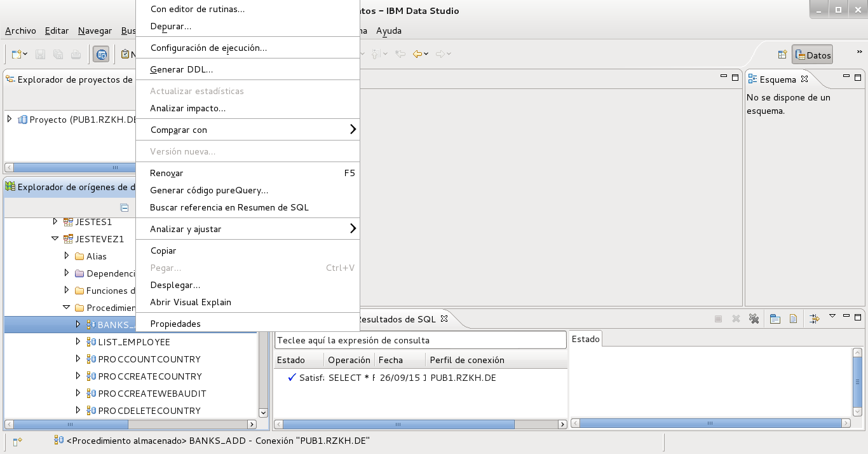The width and height of the screenshot is (868, 454).
Task: Click the Open Perspective icon
Action: (x=782, y=55)
